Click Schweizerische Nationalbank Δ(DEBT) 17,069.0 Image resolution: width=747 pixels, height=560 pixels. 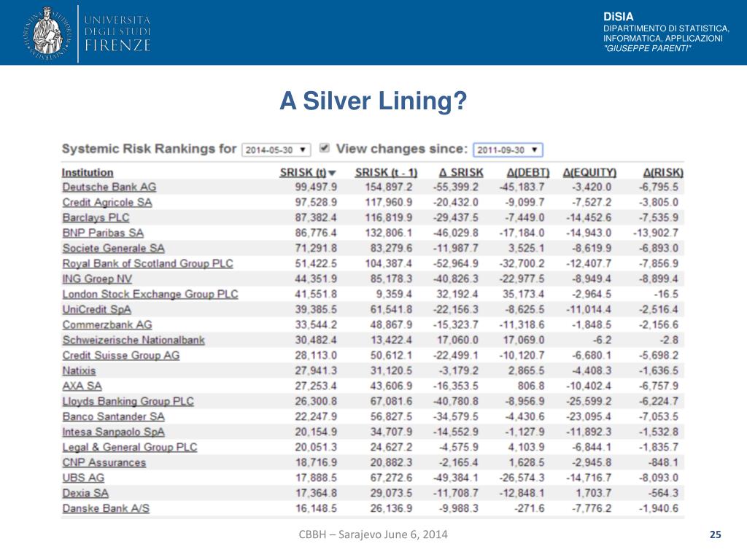pyautogui.click(x=524, y=340)
